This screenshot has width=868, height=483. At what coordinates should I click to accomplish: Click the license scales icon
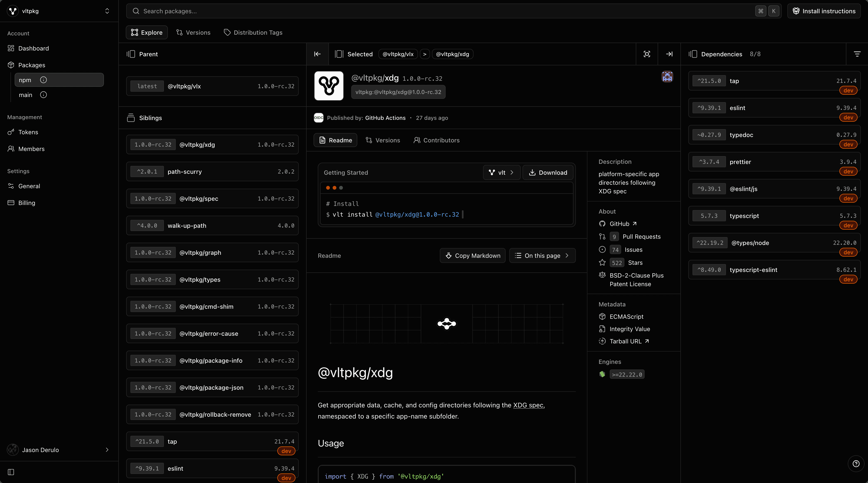[x=602, y=275]
